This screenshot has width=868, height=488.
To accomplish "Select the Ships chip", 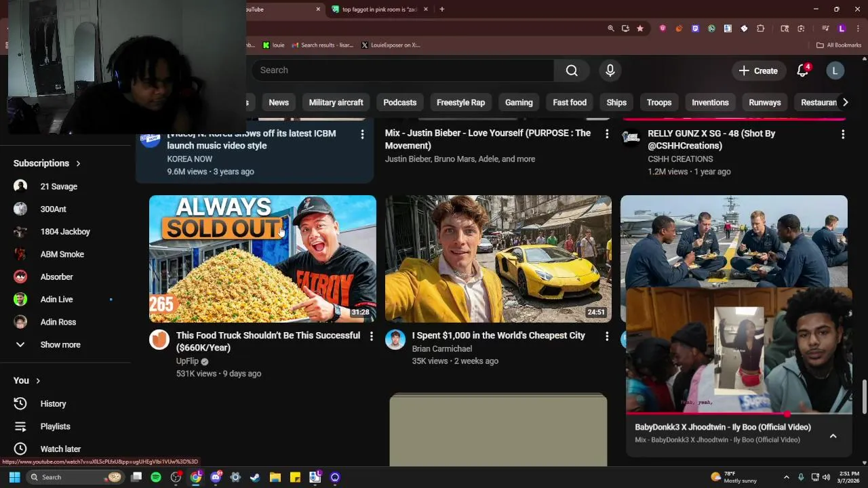I will point(616,102).
